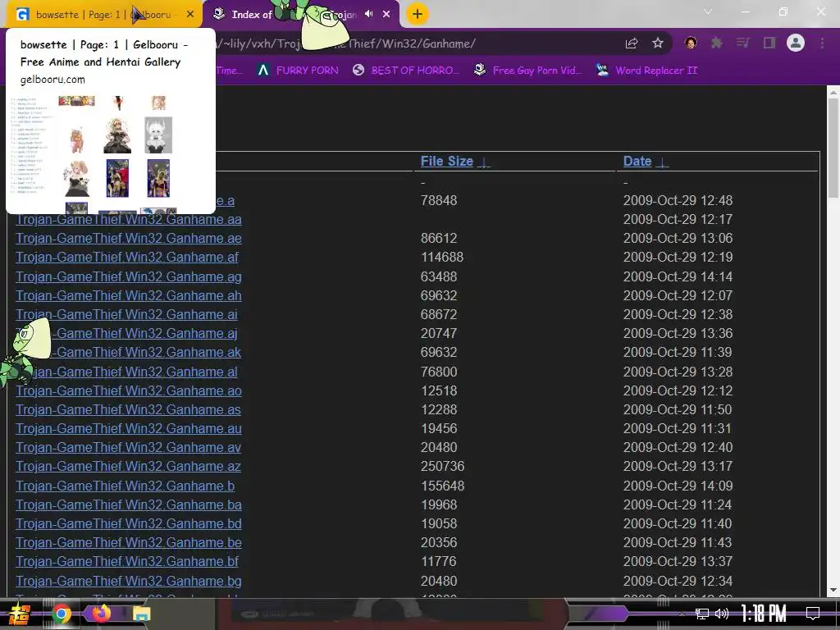Open Trojan-GameThief.Win32.Ganhame.aa file
The image size is (840, 630).
(x=129, y=220)
